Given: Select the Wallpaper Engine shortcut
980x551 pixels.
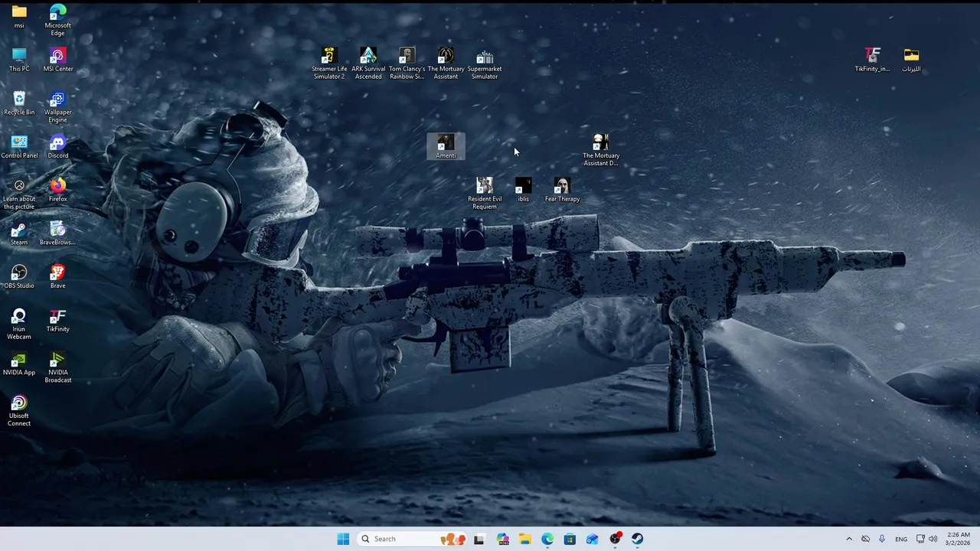Looking at the screenshot, I should (57, 107).
